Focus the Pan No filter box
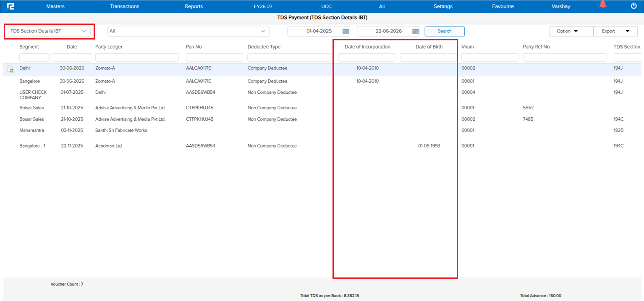Image resolution: width=644 pixels, height=301 pixels. [215, 58]
